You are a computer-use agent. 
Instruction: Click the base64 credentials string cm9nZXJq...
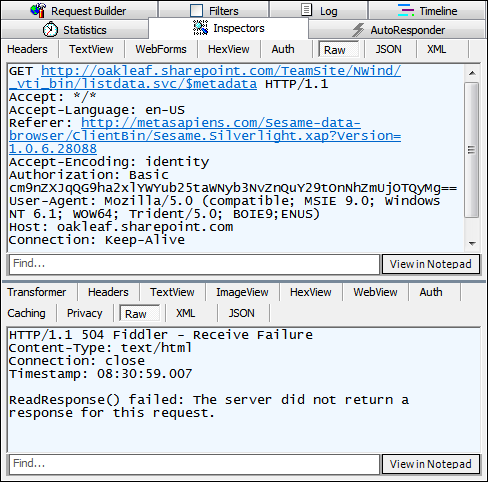(233, 188)
